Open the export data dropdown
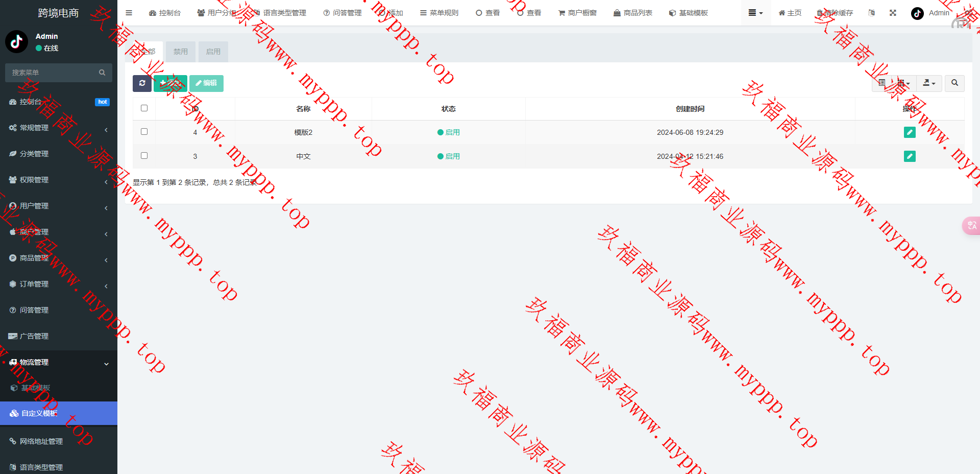 click(x=928, y=83)
